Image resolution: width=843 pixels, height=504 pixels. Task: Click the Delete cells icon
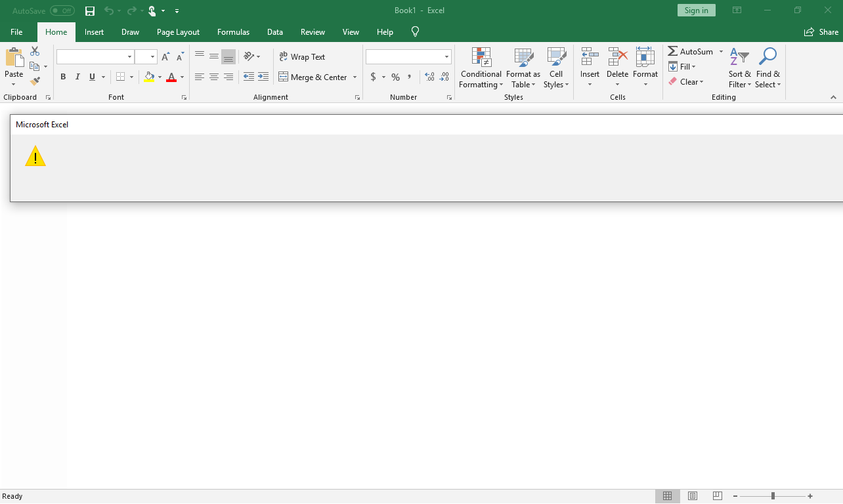tap(617, 57)
